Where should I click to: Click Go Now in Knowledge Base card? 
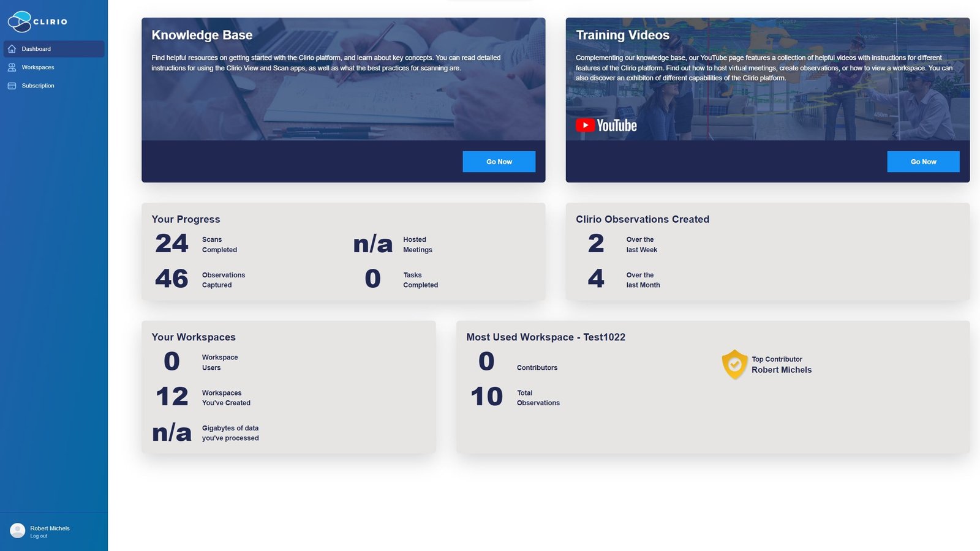pos(499,162)
